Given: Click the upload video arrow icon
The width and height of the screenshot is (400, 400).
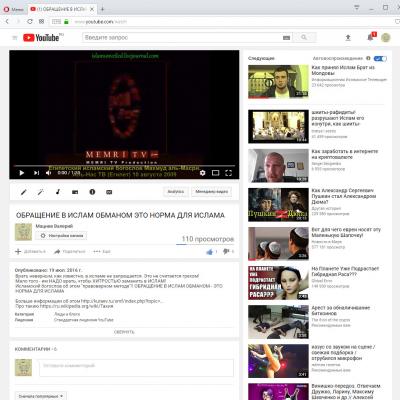Looking at the screenshot, I should 348,37.
